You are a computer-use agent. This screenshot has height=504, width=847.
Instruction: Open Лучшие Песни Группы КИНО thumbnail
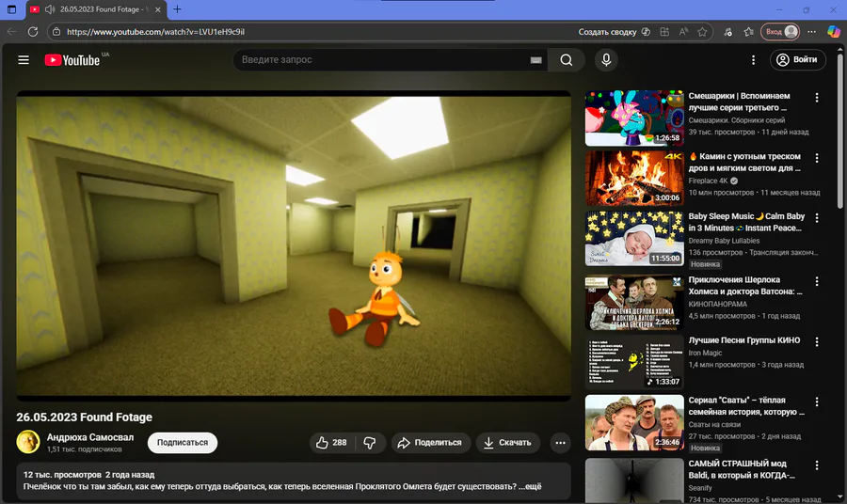[634, 362]
